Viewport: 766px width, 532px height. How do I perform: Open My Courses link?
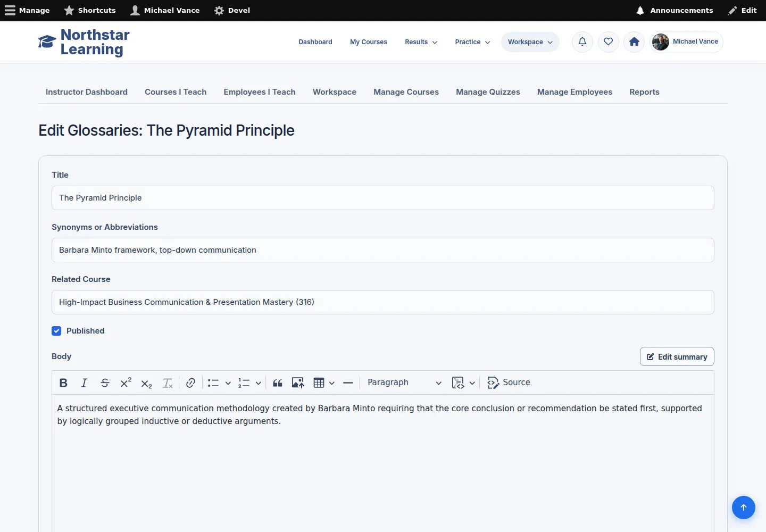tap(369, 42)
